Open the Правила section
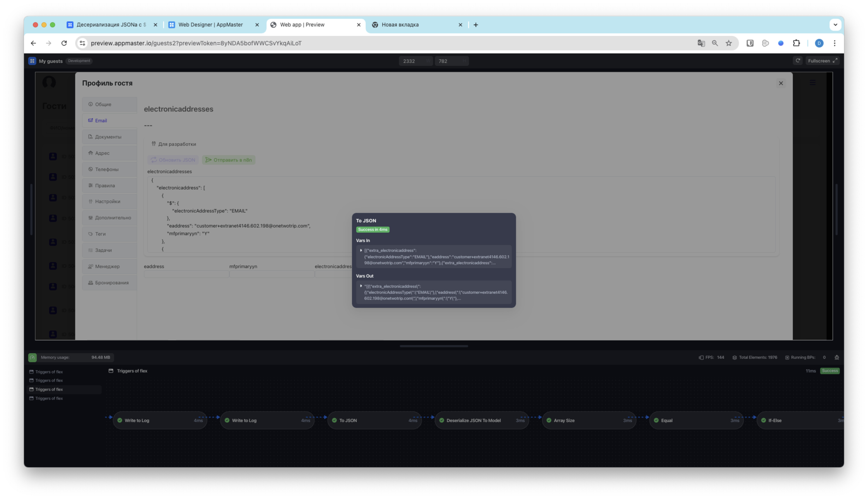This screenshot has height=499, width=868. pos(110,185)
